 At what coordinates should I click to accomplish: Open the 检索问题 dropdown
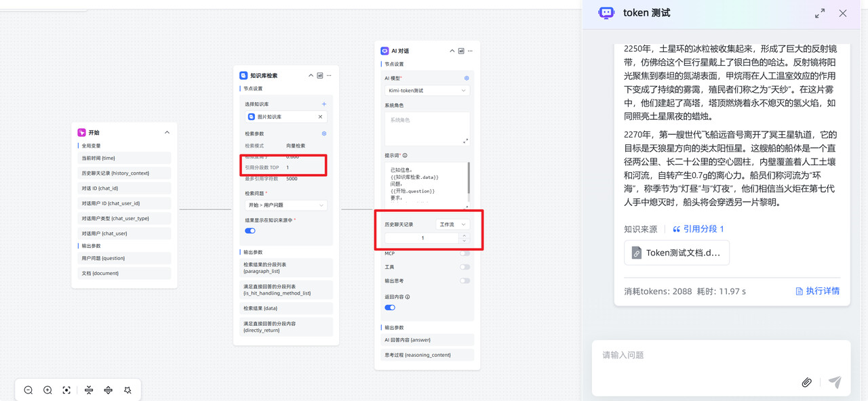pos(285,205)
